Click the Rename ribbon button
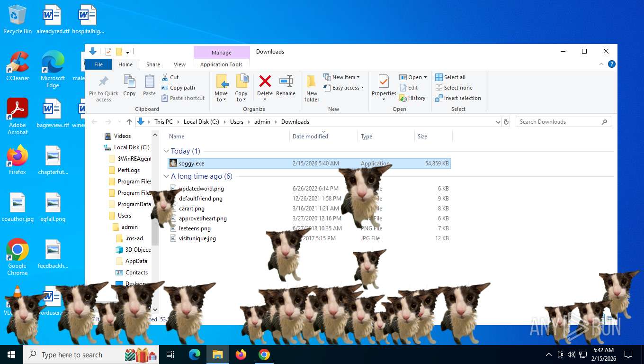The width and height of the screenshot is (644, 364). 286,85
